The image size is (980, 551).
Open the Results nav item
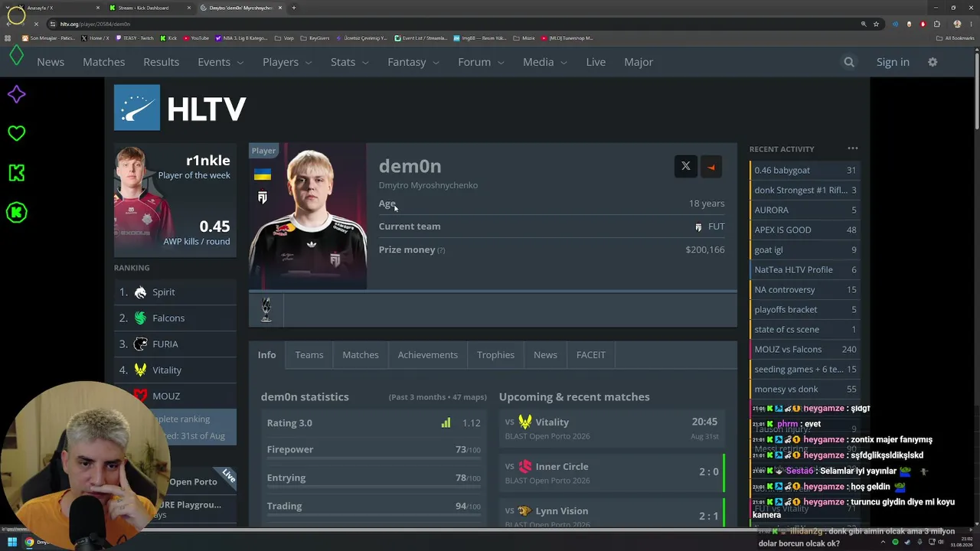click(161, 62)
